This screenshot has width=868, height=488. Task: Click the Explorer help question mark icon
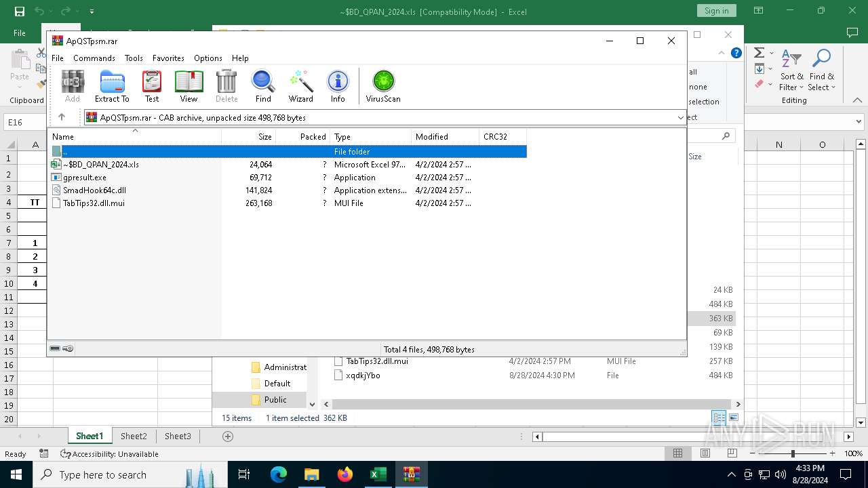(736, 53)
